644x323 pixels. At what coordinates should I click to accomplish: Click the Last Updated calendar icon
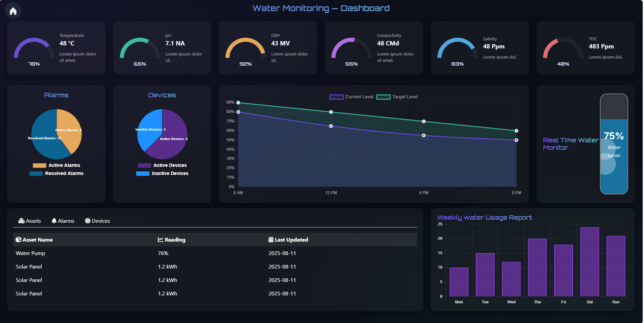[271, 240]
